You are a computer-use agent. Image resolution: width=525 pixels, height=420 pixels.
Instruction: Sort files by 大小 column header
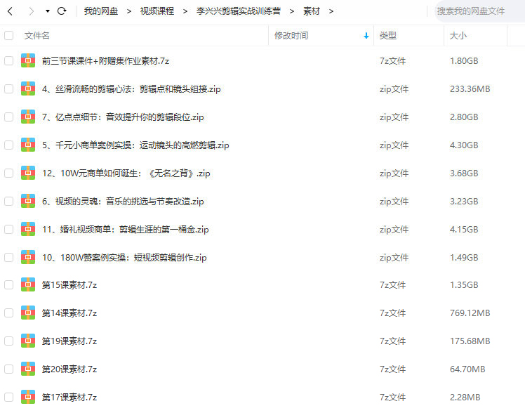click(458, 36)
